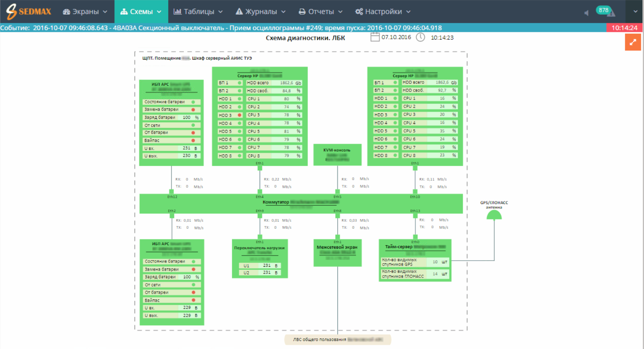Open the Отчеты menu
The image size is (644, 349).
(x=320, y=12)
